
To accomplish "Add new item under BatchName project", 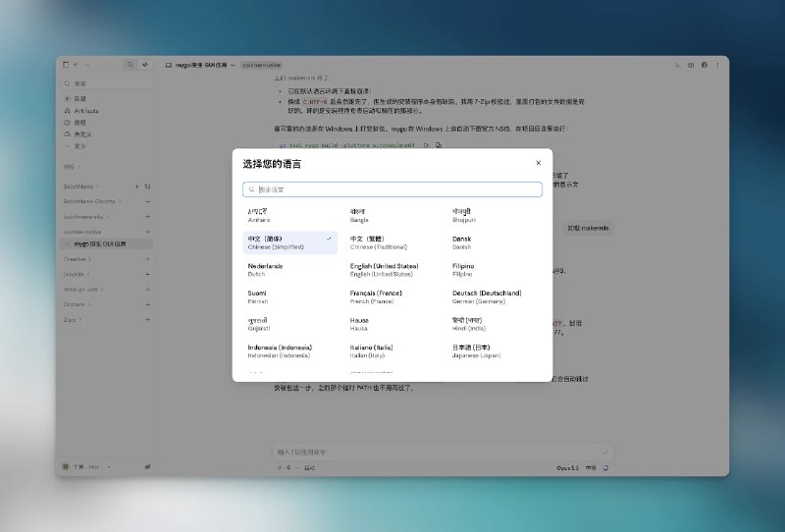I will coord(136,186).
